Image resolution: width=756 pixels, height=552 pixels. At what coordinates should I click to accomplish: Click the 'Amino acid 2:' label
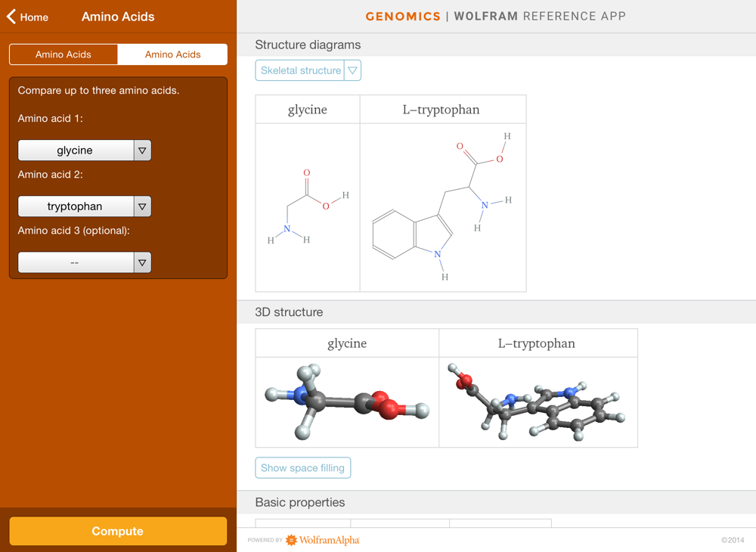[x=50, y=175]
